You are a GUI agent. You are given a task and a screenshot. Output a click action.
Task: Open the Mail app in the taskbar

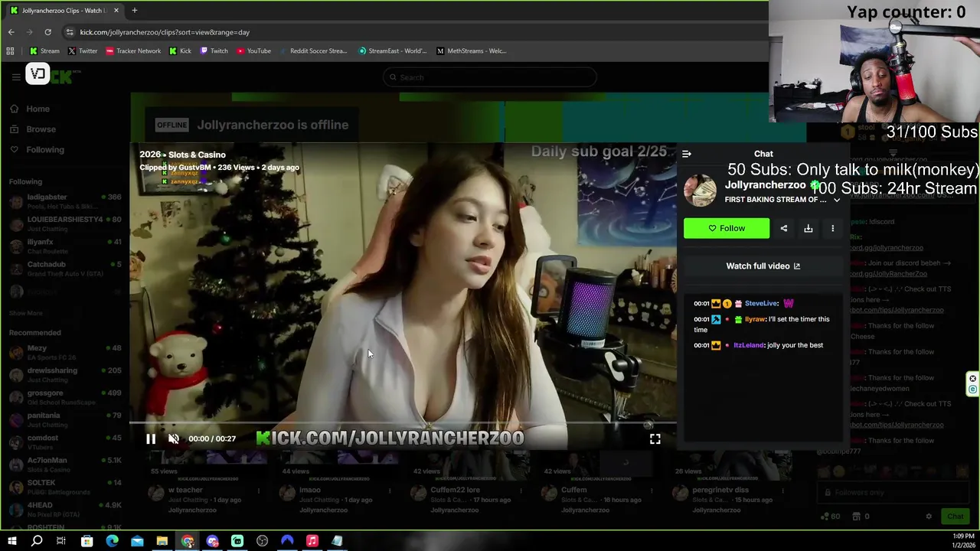click(137, 541)
